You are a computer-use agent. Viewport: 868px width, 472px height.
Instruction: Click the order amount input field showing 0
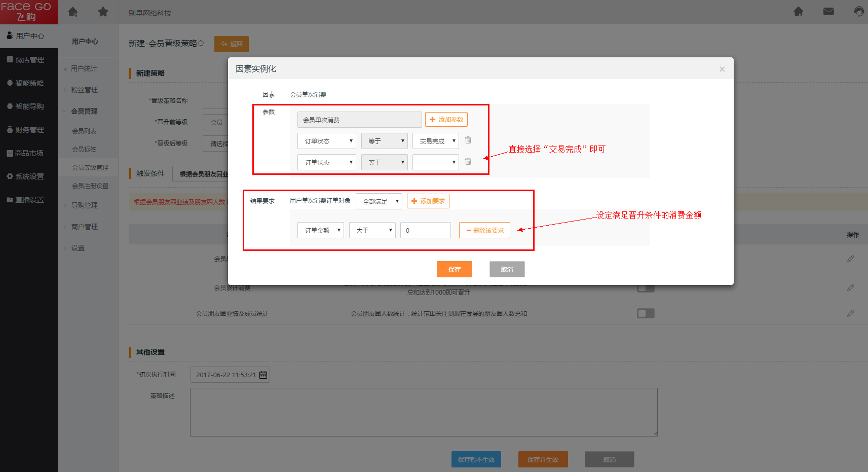coord(425,230)
